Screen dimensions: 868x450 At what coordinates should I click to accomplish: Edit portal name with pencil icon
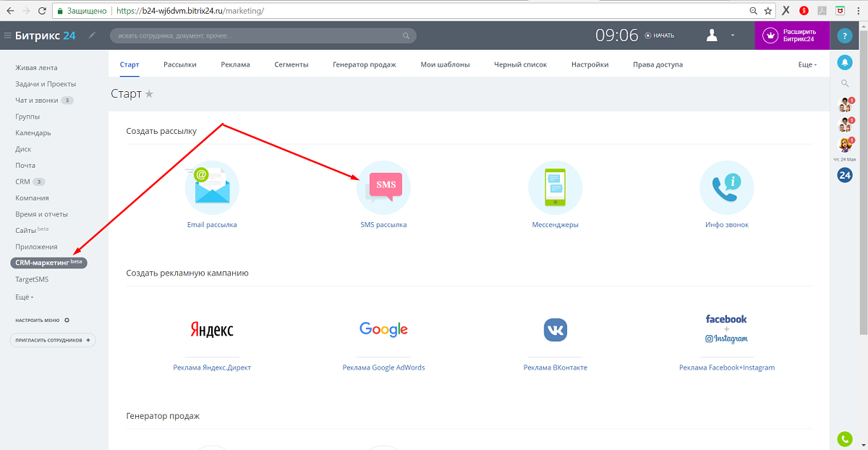pos(92,35)
